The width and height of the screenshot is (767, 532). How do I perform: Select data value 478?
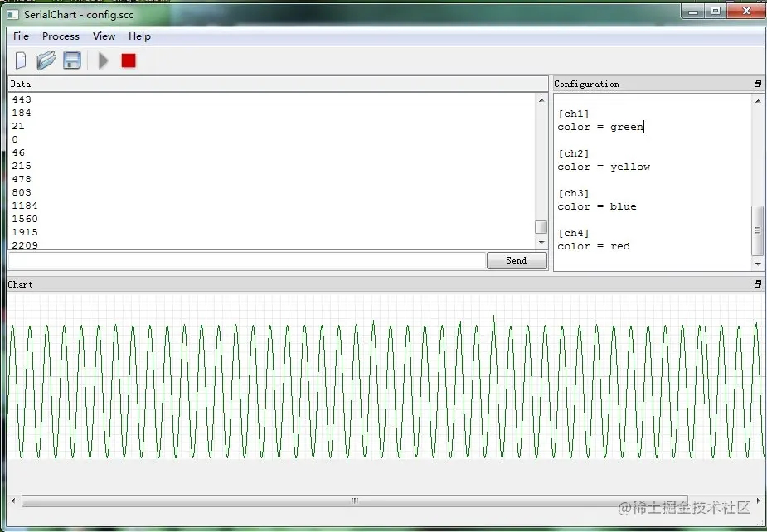point(22,179)
